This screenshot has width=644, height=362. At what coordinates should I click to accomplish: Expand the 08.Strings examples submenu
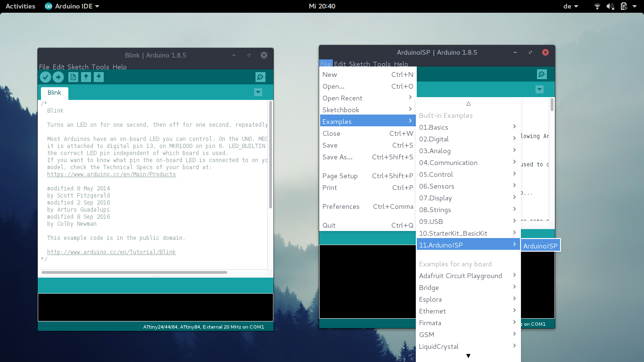tap(468, 210)
